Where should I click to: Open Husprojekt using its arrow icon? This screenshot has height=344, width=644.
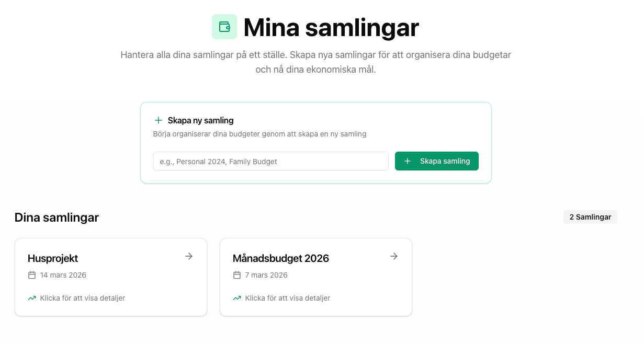click(188, 256)
